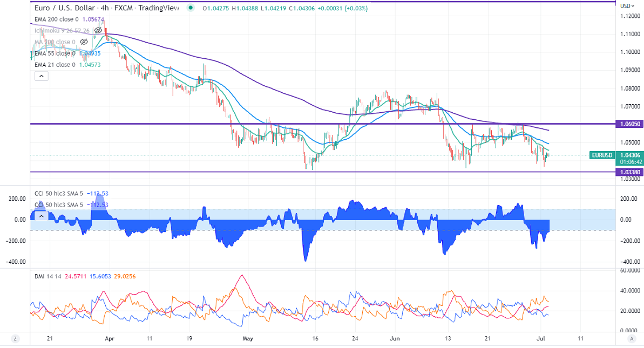644x348 pixels.
Task: Open the USD currency dropdown
Action: [x=627, y=6]
